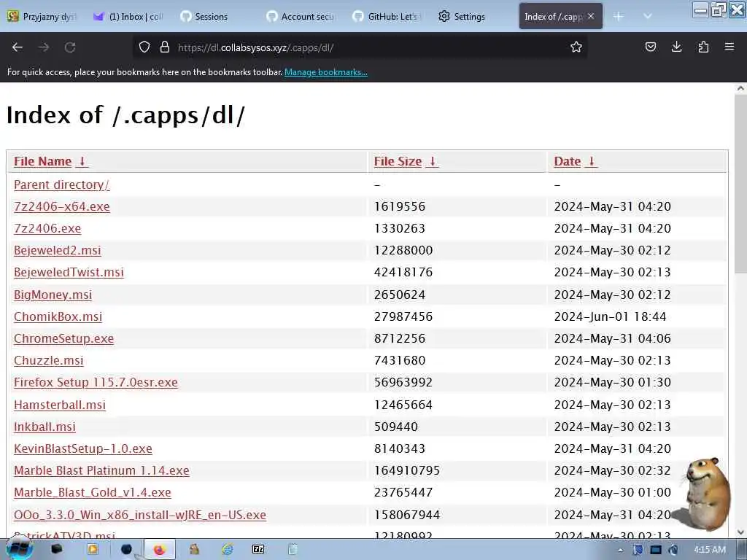Open Parent directory/ link
The height and width of the screenshot is (560, 747).
pyautogui.click(x=61, y=184)
